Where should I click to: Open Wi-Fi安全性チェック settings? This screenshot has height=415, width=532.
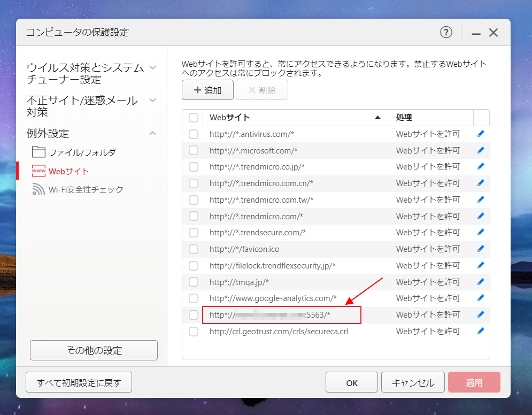86,189
